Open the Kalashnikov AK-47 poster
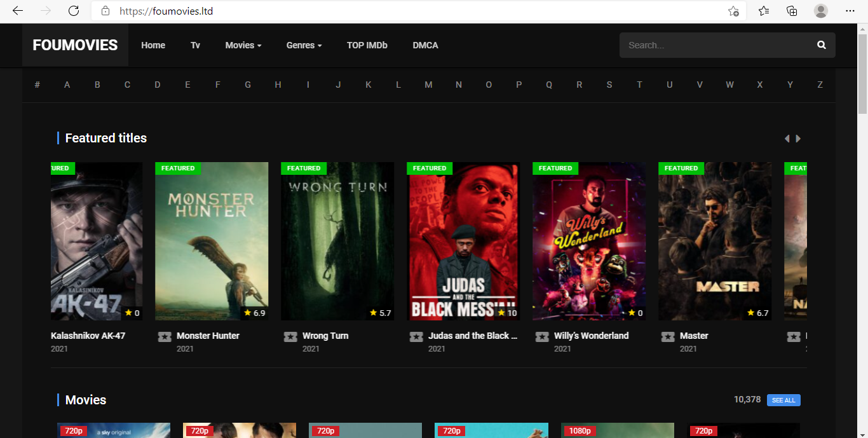The height and width of the screenshot is (438, 868). 97,241
